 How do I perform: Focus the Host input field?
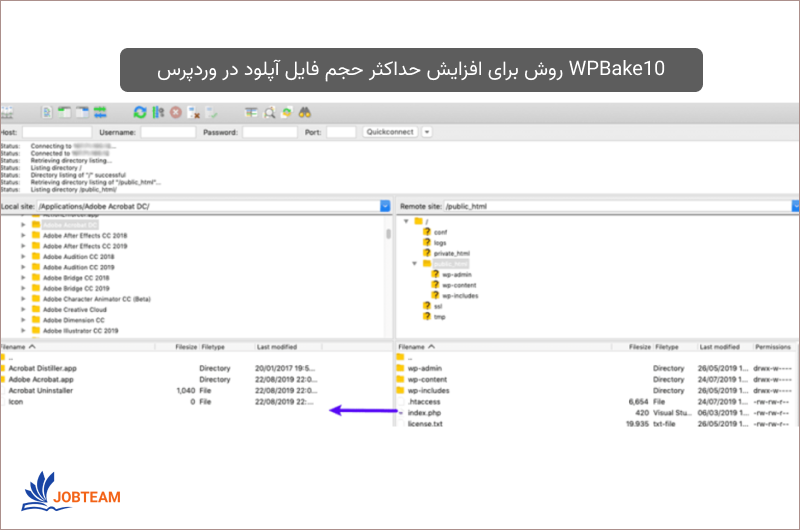click(x=57, y=133)
